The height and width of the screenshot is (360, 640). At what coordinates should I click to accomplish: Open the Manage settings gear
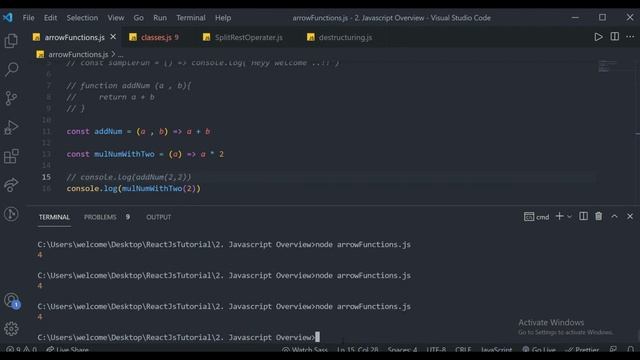(11, 329)
